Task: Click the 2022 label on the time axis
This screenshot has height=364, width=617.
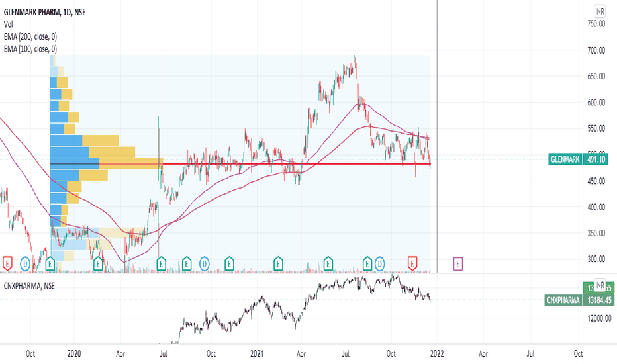Action: pos(437,353)
